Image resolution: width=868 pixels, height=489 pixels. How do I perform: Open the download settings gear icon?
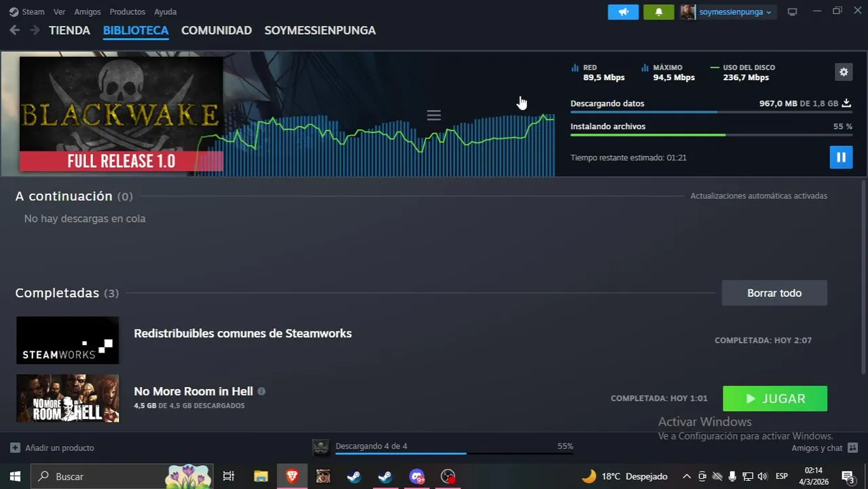tap(844, 72)
